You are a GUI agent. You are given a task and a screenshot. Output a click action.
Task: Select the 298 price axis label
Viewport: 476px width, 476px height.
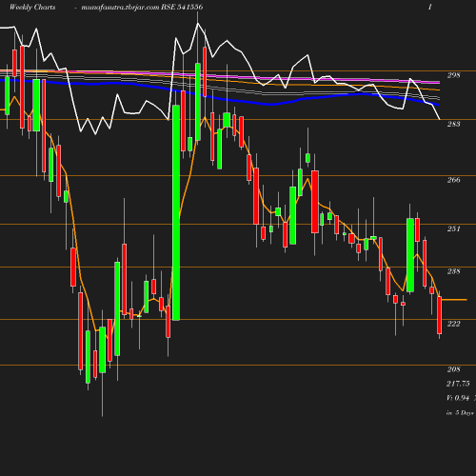coord(453,75)
